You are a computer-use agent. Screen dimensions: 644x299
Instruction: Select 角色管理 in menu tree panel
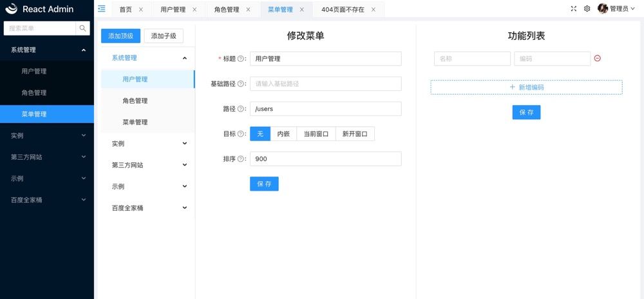coord(148,101)
